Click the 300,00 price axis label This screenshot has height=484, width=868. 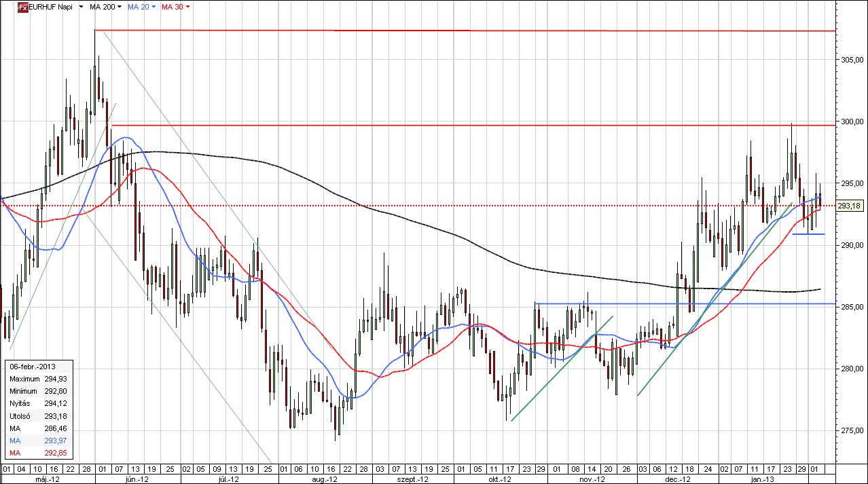(x=852, y=122)
